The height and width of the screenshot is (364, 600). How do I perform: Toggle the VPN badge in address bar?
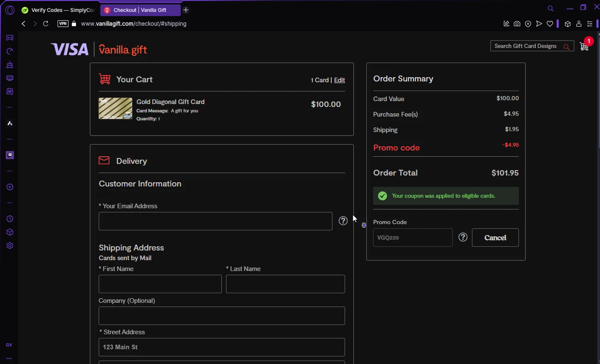click(x=63, y=24)
